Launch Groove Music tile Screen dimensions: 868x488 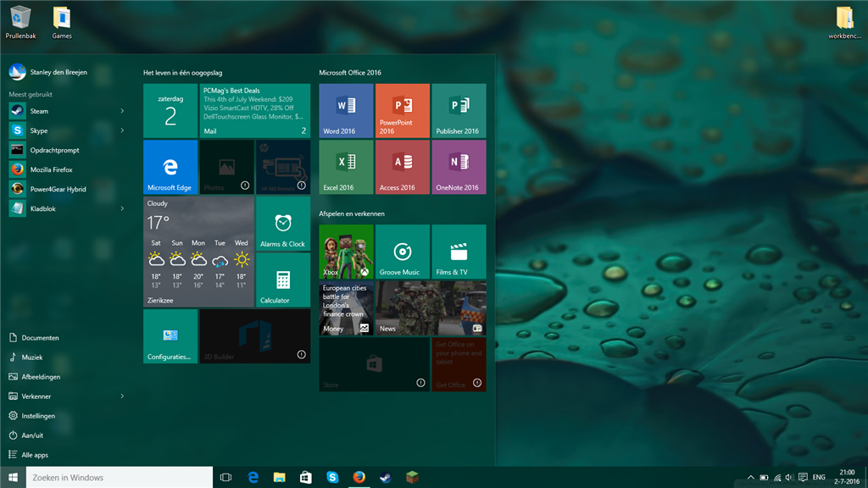point(403,252)
